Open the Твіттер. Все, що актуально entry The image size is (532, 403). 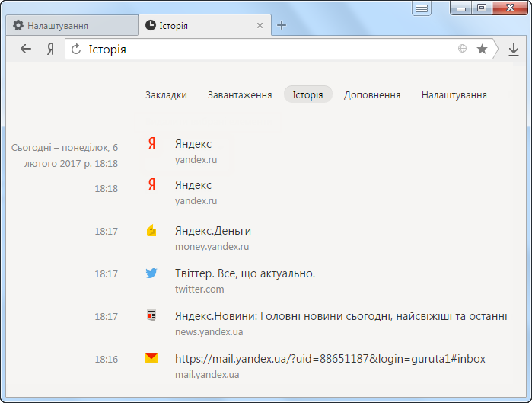click(245, 273)
